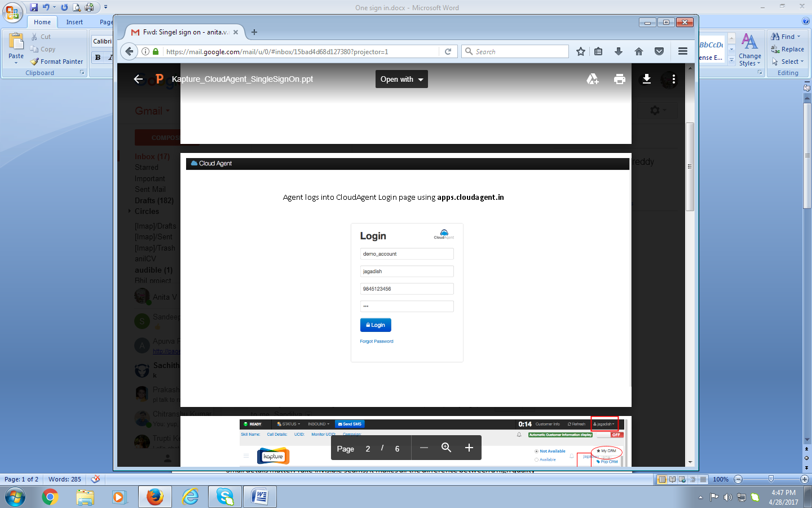Switch to Print Layout view
Screen dimensions: 812x508
tap(663, 479)
